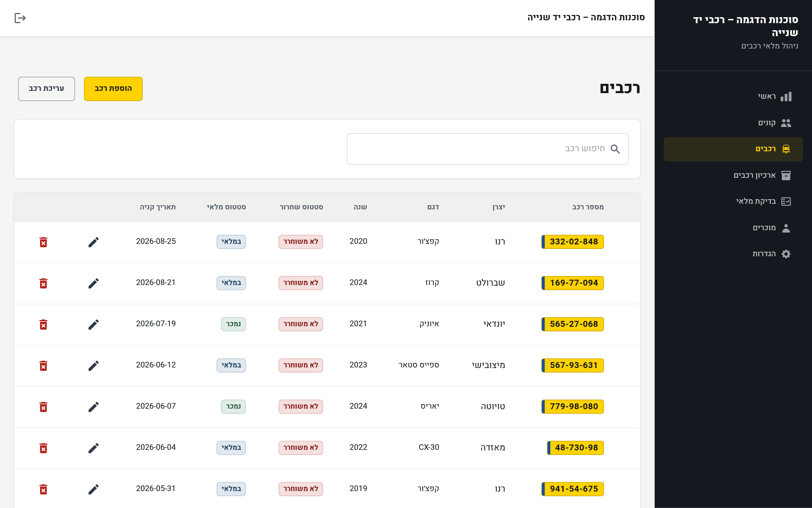Delete vehicle 169-77-094 with trash icon
Viewport: 812px width, 508px height.
[x=43, y=283]
